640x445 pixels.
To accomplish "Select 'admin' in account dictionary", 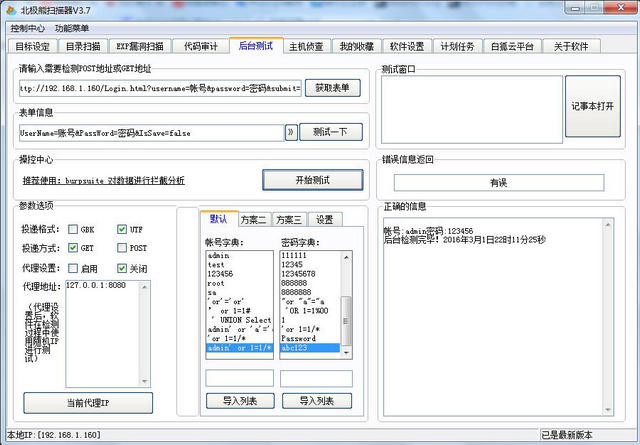I will [x=239, y=256].
